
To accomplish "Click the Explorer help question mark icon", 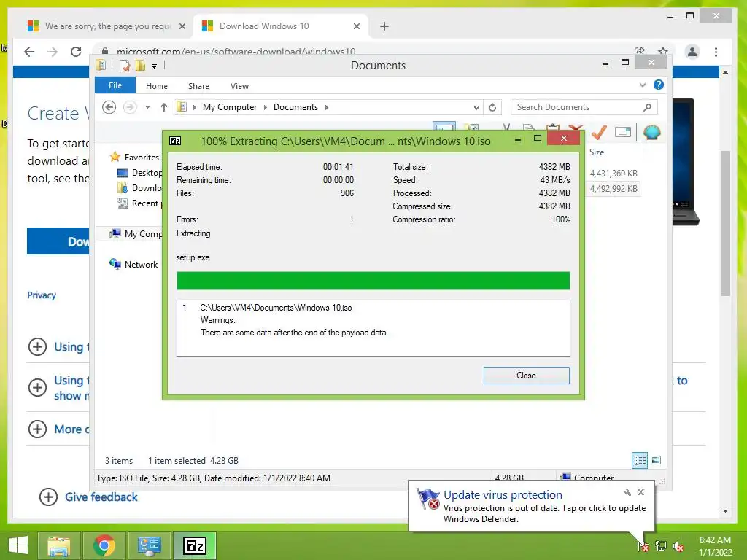I will (x=659, y=85).
